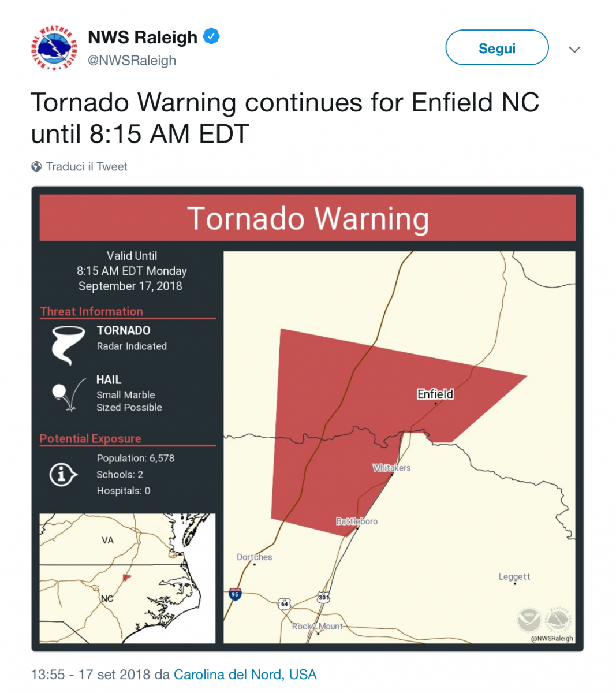Open the VA/NC inset overview map
616x693 pixels.
pyautogui.click(x=127, y=578)
